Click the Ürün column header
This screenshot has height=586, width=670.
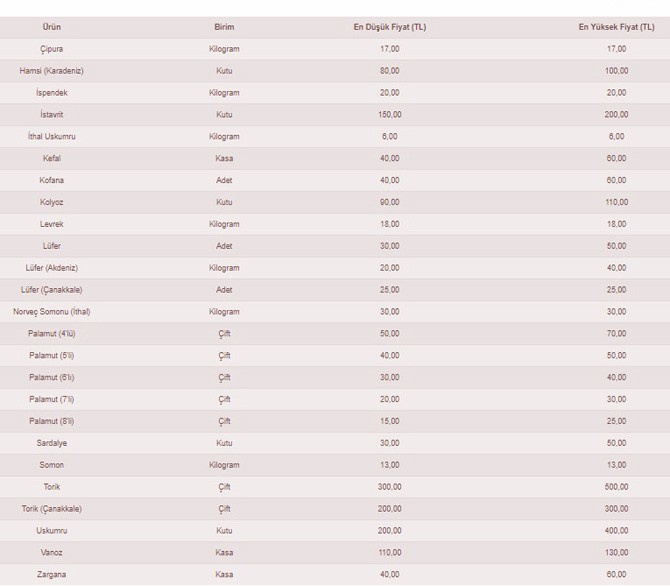pos(52,27)
